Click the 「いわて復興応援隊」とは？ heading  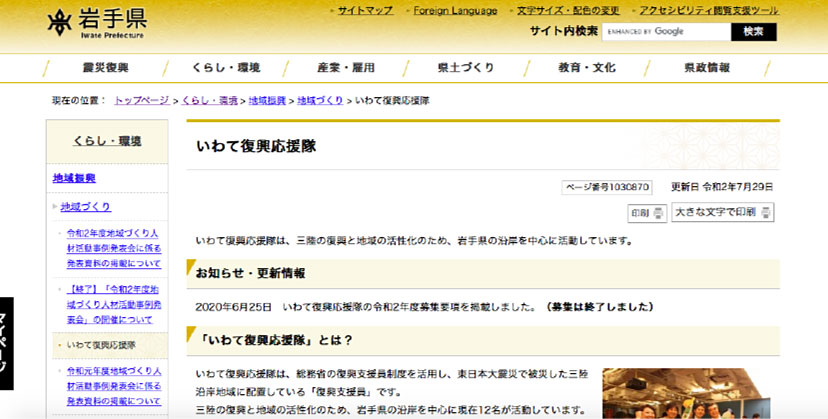click(x=276, y=340)
